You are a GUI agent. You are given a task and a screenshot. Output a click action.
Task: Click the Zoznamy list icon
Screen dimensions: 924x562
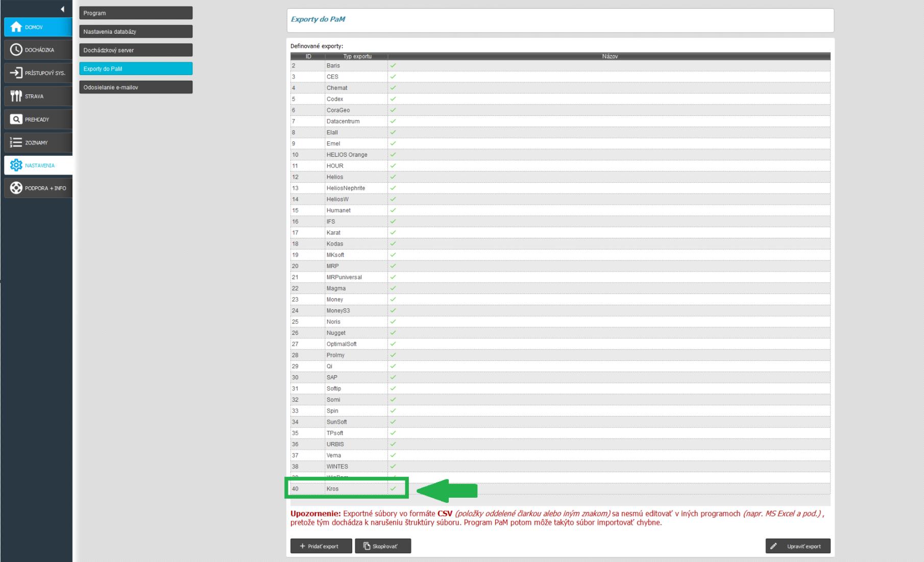(x=16, y=142)
